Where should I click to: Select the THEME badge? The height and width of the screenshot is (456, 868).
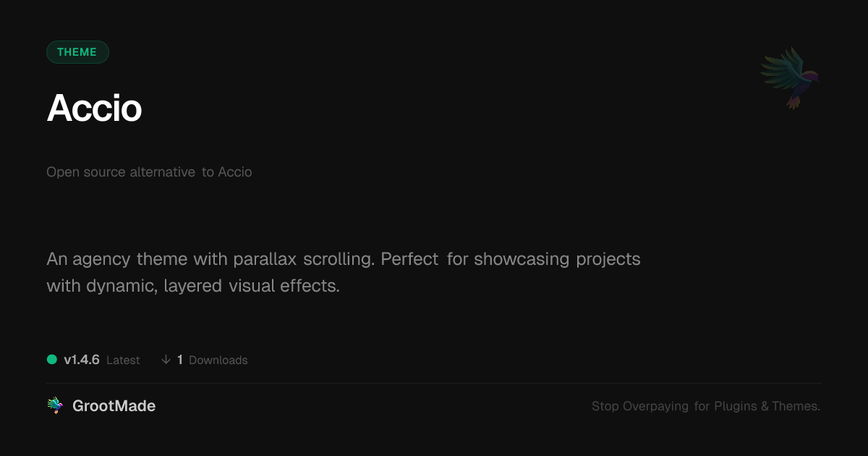coord(77,52)
